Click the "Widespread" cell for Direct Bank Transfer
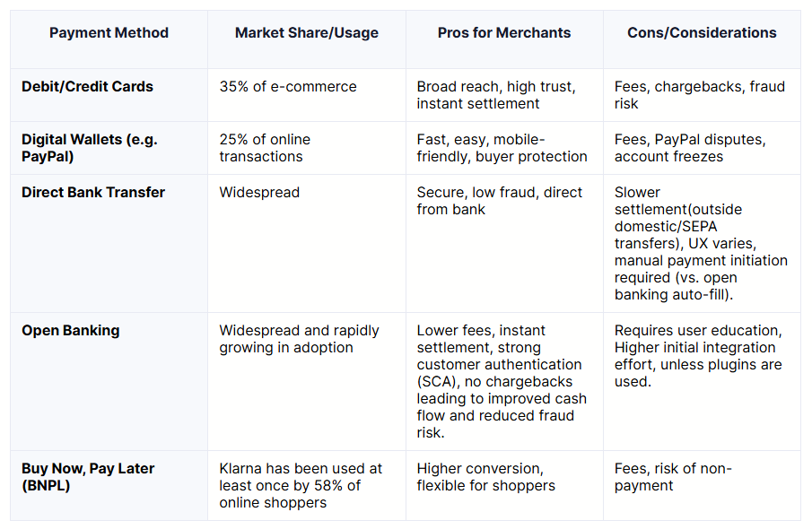The image size is (812, 529). coord(259,192)
